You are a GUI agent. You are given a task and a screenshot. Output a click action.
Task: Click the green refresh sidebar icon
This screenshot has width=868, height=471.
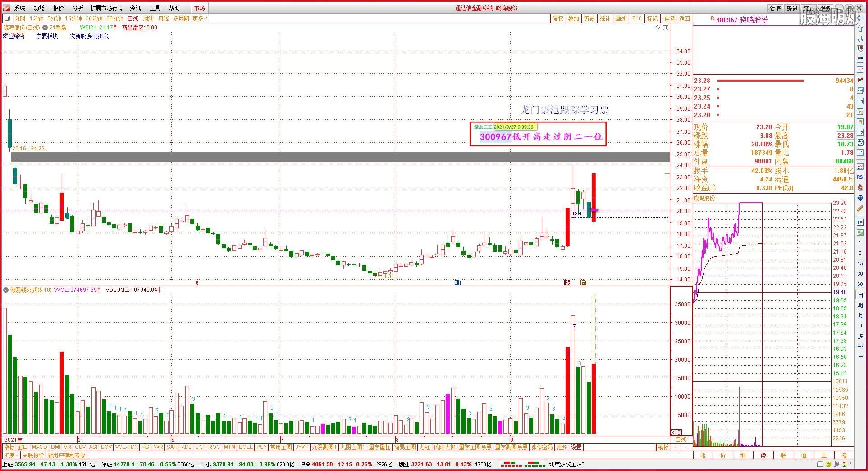pos(860,232)
